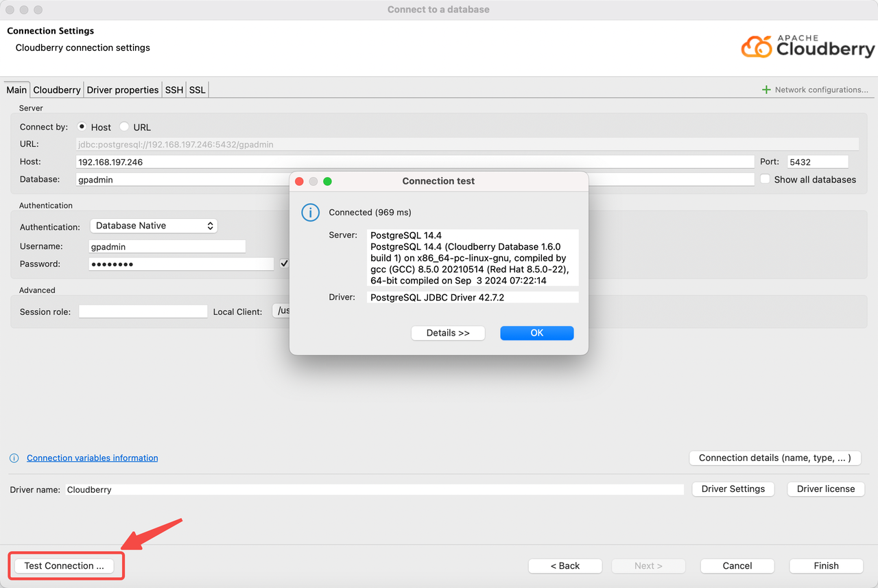878x588 pixels.
Task: Click the Port input field
Action: click(x=818, y=162)
